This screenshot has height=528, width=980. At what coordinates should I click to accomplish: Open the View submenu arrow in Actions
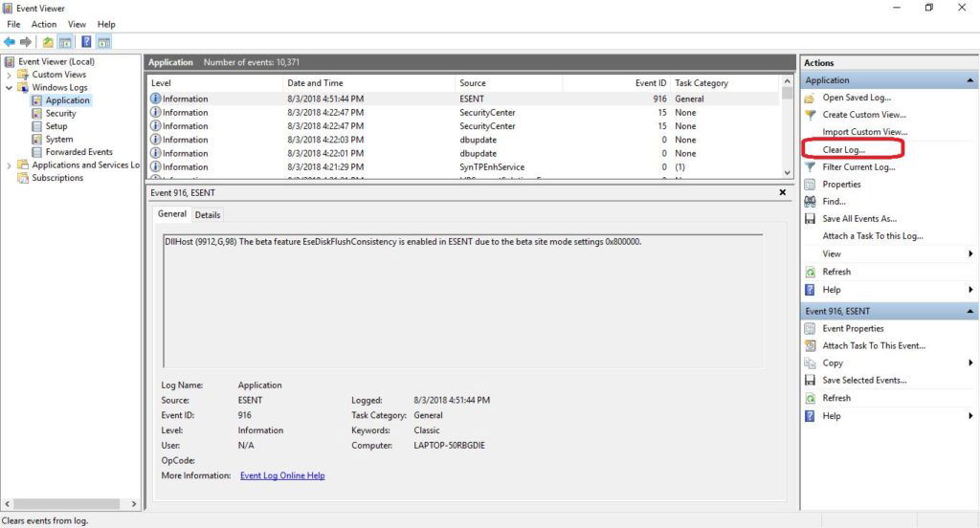click(970, 253)
